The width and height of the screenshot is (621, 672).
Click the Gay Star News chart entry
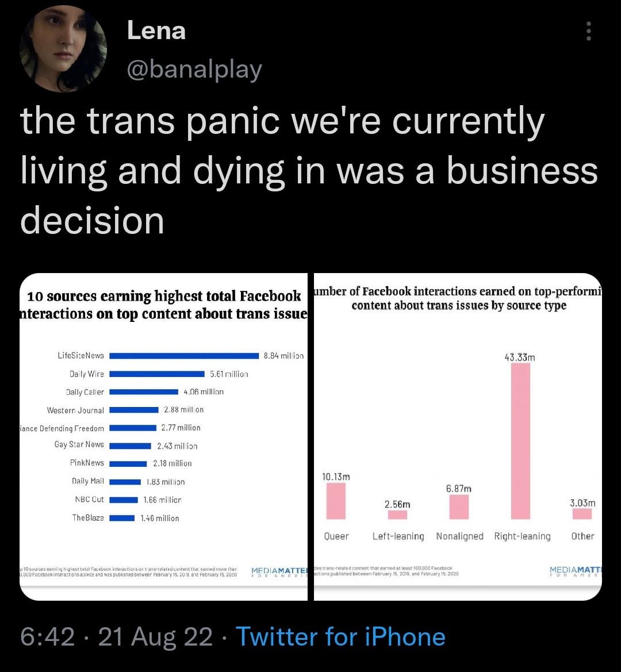pos(80,444)
